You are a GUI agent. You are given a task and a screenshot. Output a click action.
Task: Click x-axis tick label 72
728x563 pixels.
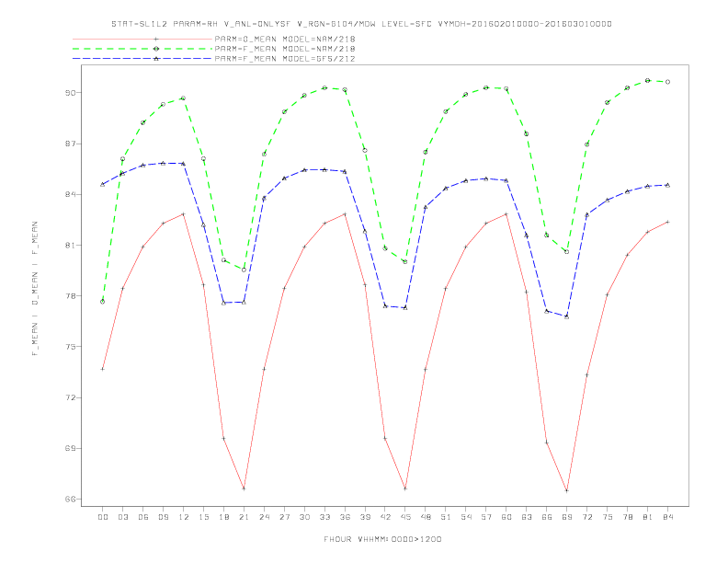(587, 517)
